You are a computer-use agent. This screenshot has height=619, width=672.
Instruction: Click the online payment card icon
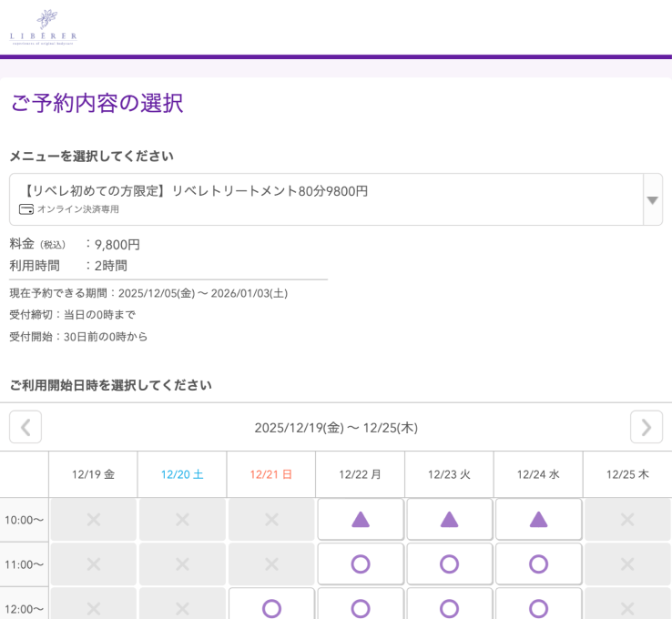[26, 209]
